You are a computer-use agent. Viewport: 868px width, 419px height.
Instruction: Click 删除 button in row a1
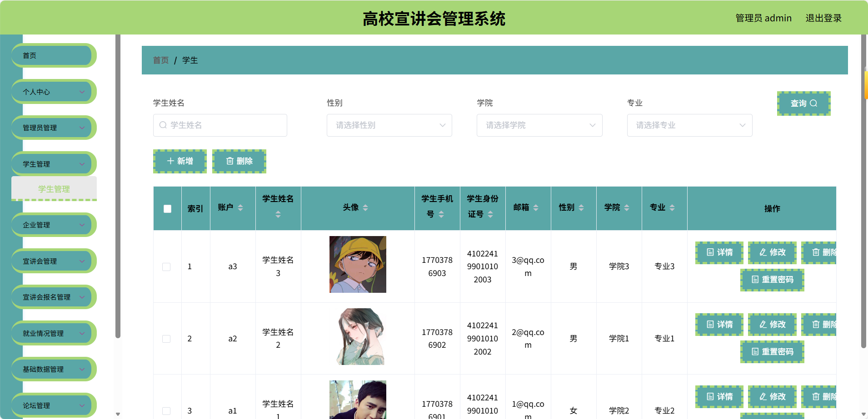click(x=819, y=397)
